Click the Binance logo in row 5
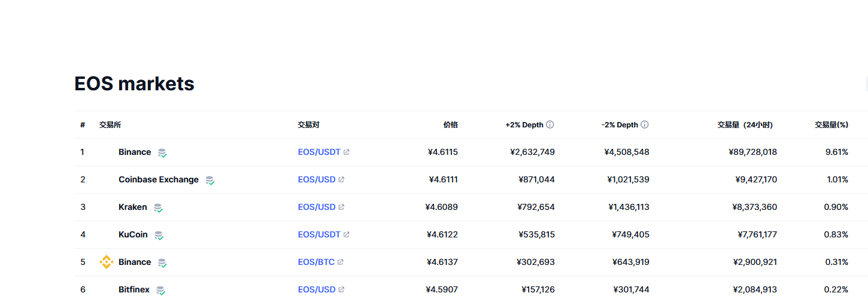Screen dimensions: 868x299 point(106,262)
